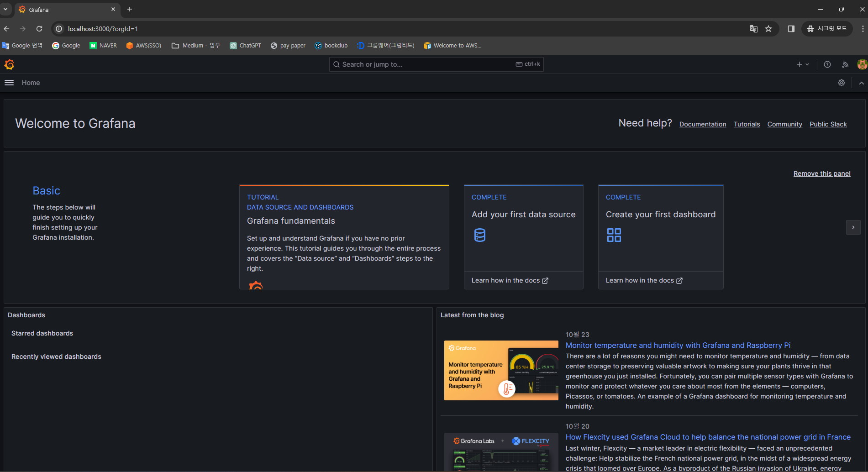Open dashboard settings gear icon
Image resolution: width=868 pixels, height=472 pixels.
[842, 83]
